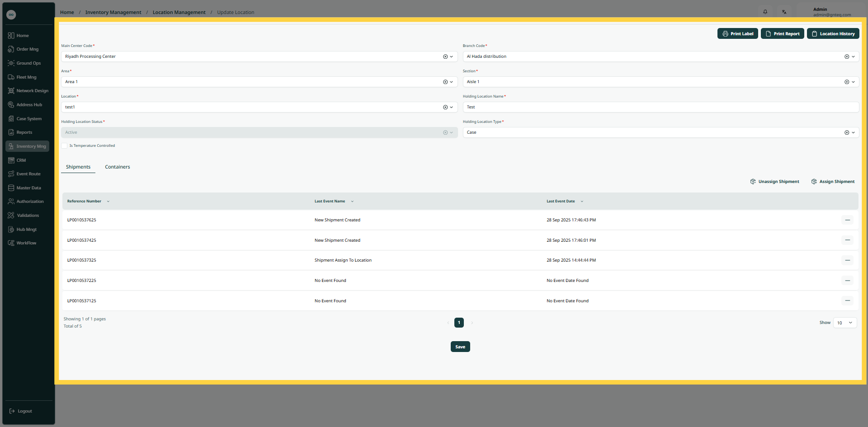The image size is (868, 427).
Task: Click the Logout button
Action: 21,411
